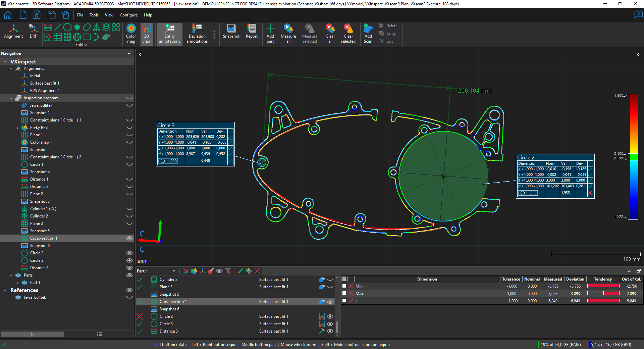Select Distance 3 in the Navigation tree

pyautogui.click(x=39, y=268)
